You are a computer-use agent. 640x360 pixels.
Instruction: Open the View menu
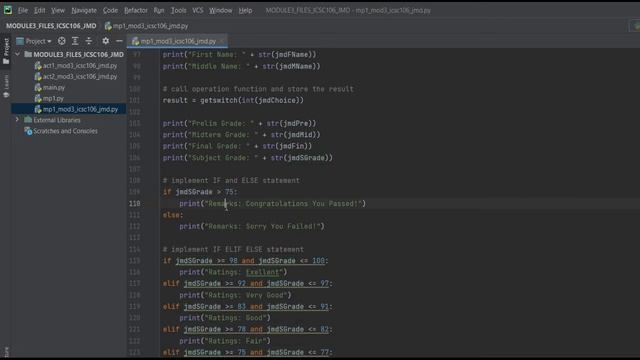tap(58, 10)
